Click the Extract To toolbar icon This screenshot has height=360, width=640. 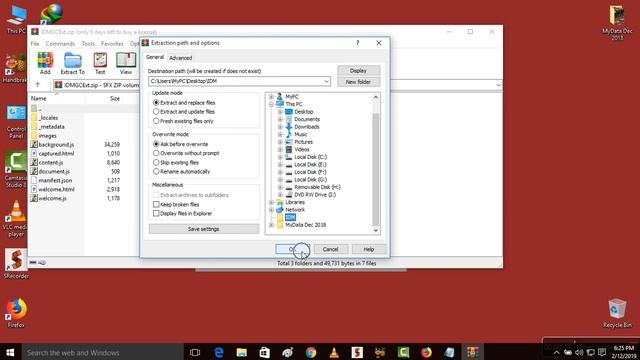pyautogui.click(x=73, y=63)
